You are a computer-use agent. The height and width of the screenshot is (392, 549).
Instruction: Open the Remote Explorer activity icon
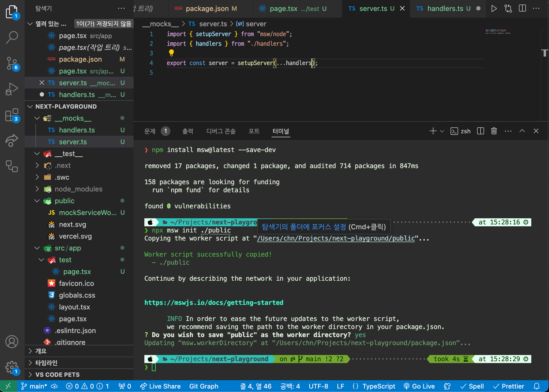12,166
